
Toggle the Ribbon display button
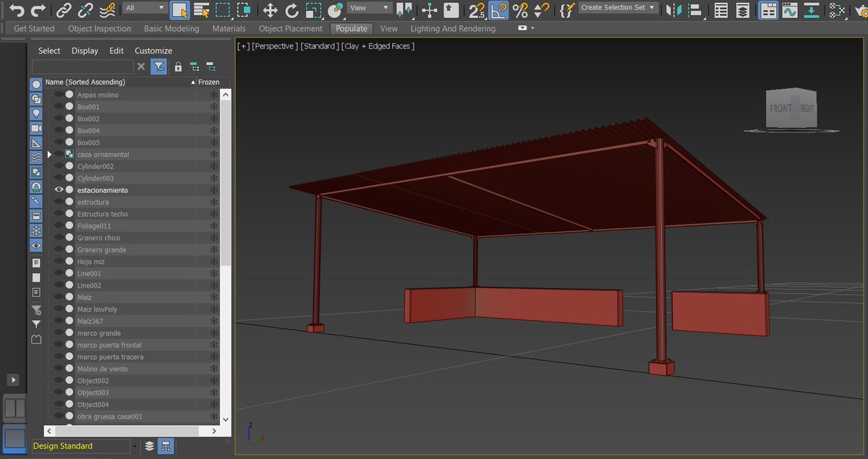point(768,10)
